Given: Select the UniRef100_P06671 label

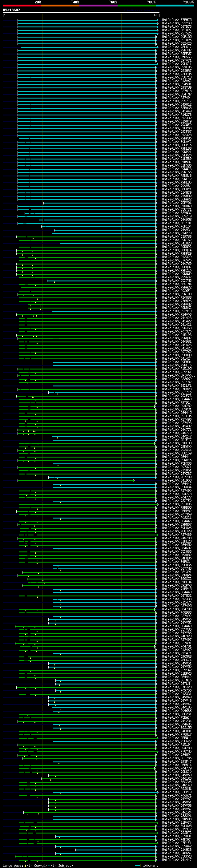Looking at the screenshot, I should [x=177, y=796].
